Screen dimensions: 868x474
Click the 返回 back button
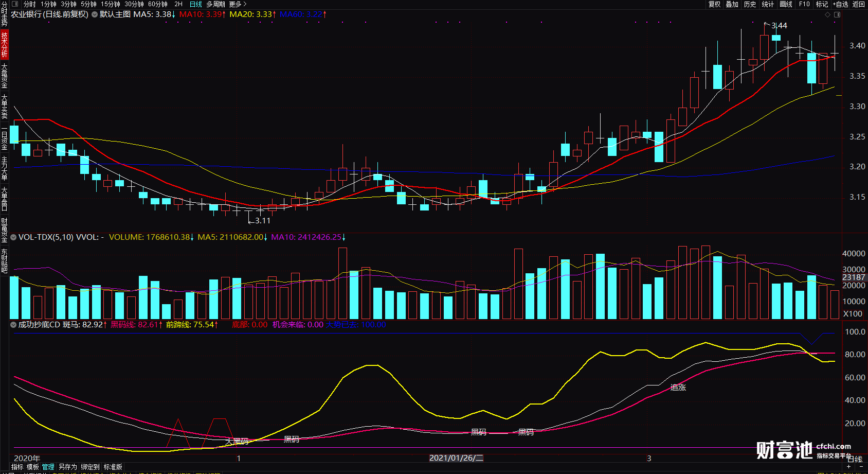[859, 4]
